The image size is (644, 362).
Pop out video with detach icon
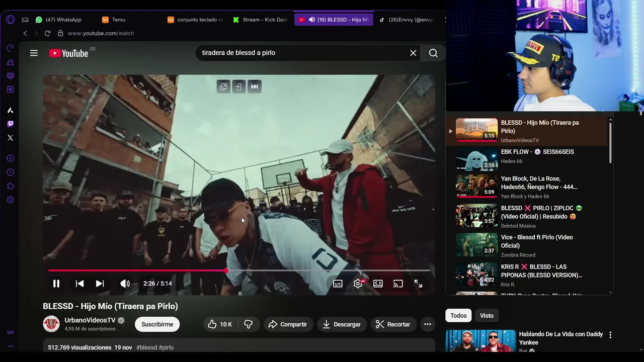[223, 86]
